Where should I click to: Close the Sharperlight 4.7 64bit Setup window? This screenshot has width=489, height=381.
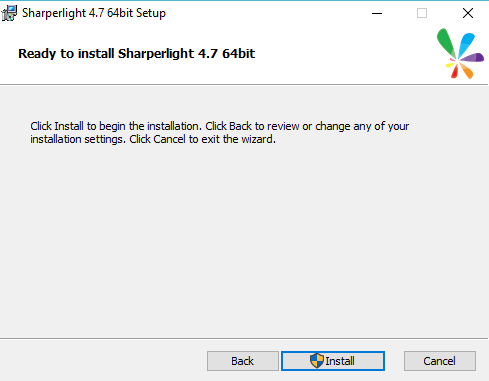[x=468, y=13]
